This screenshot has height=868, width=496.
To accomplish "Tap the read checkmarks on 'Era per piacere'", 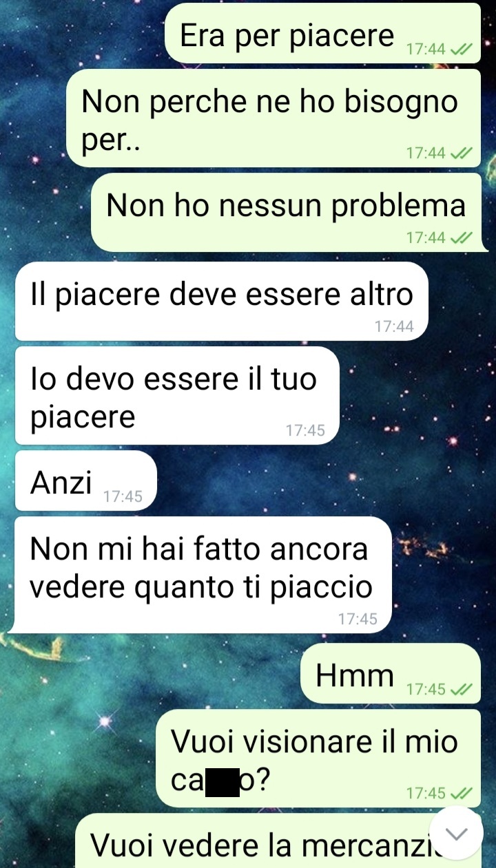I will tap(461, 50).
